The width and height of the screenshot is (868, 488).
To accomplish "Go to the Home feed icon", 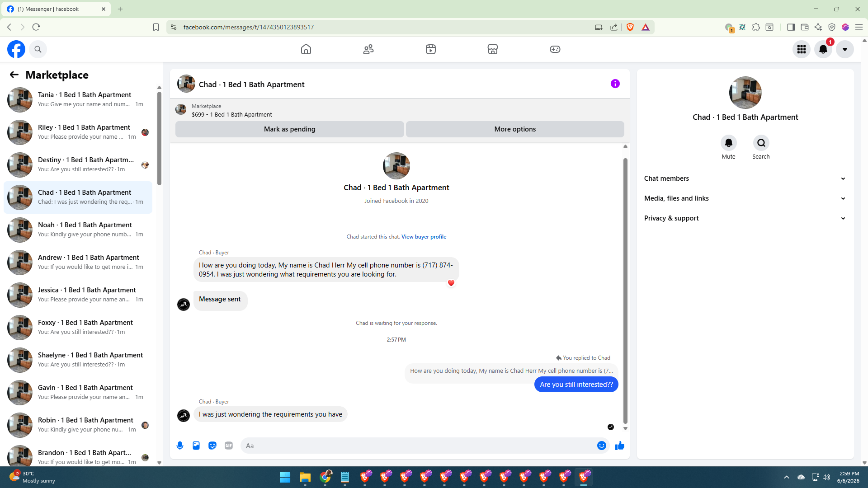I will pos(306,49).
